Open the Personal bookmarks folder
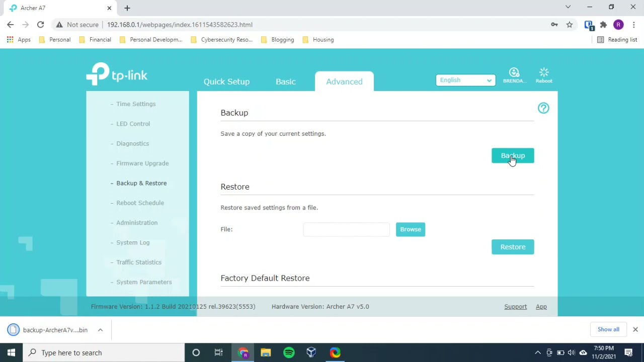644x362 pixels. click(54, 40)
